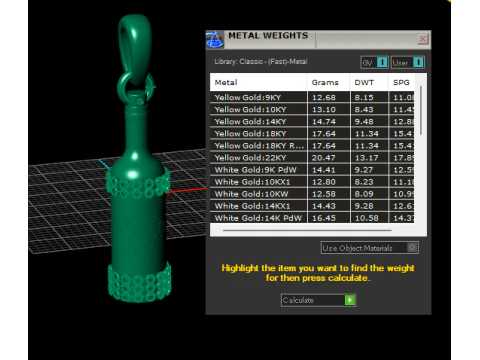Sort by the Grams column header
Image resolution: width=480 pixels, height=360 pixels.
[x=328, y=82]
